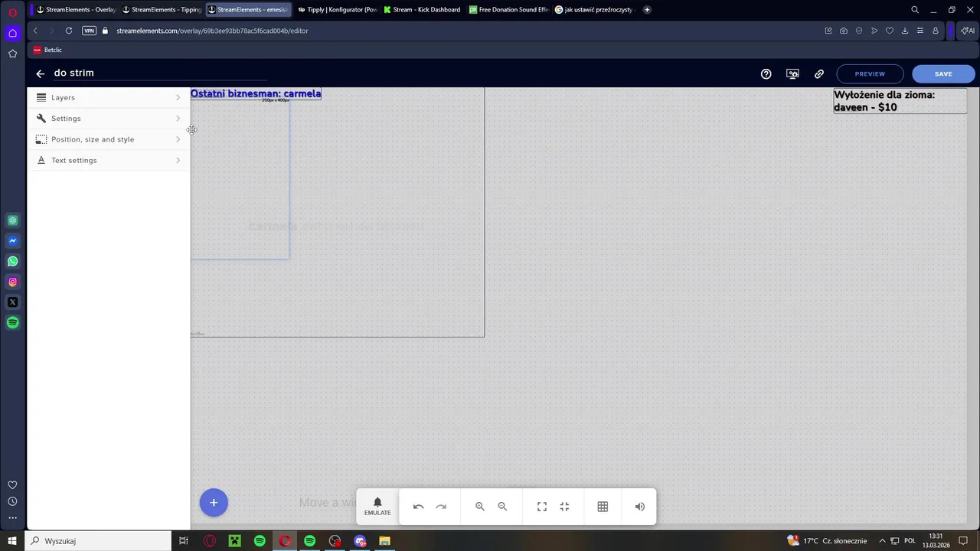Image resolution: width=980 pixels, height=551 pixels.
Task: Open Opera browser search tabs magnifier
Action: tap(915, 10)
